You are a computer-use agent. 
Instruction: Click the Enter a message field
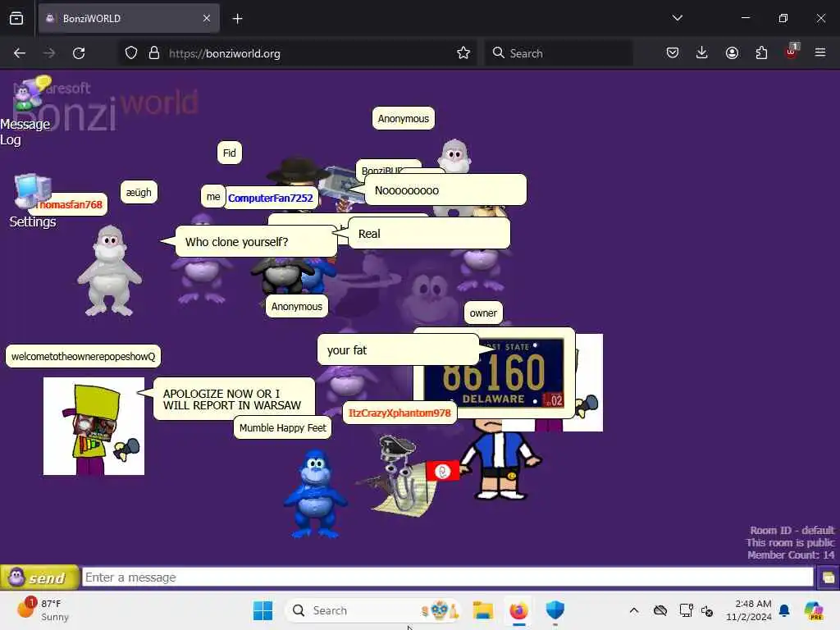448,577
